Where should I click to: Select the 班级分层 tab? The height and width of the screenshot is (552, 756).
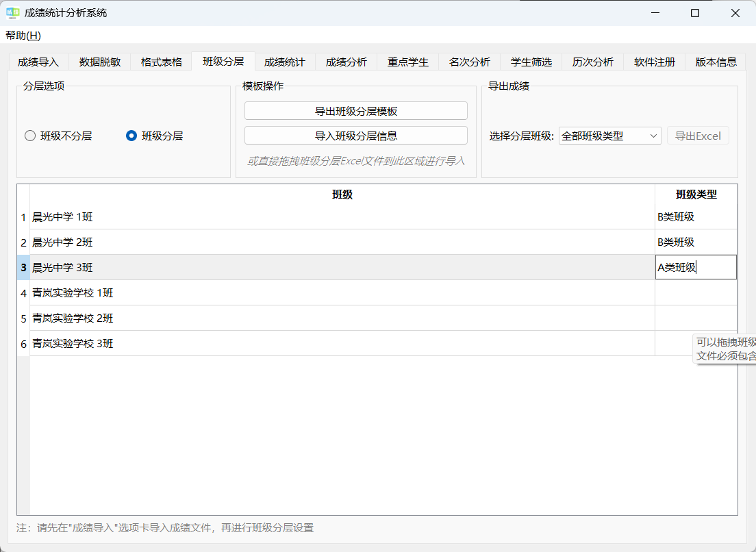tap(223, 61)
